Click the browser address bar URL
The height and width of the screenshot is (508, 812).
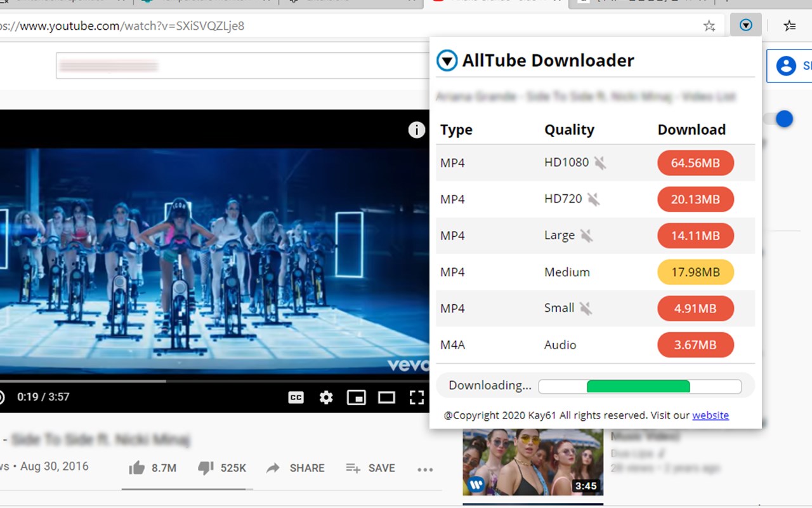coord(122,26)
